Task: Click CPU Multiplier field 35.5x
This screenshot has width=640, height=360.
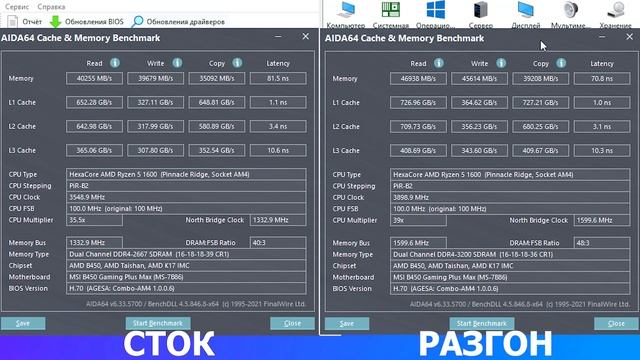Action: point(94,220)
